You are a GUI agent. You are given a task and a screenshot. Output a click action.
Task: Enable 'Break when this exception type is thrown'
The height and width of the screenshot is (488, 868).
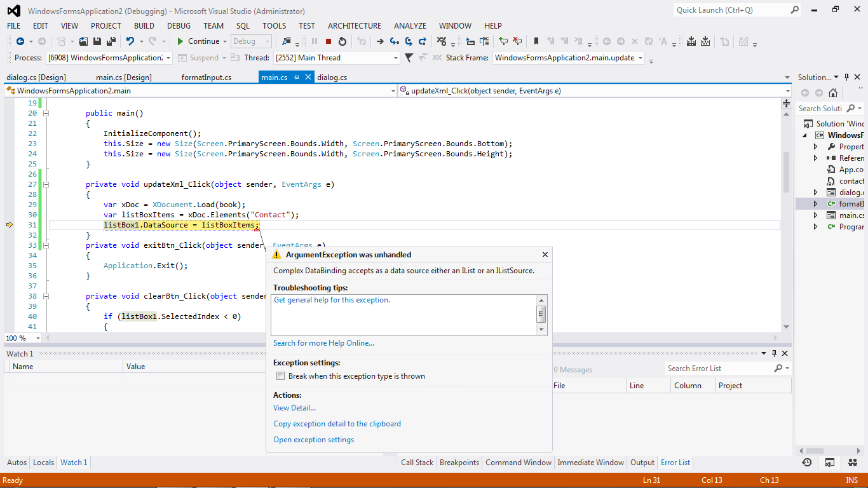(x=280, y=376)
